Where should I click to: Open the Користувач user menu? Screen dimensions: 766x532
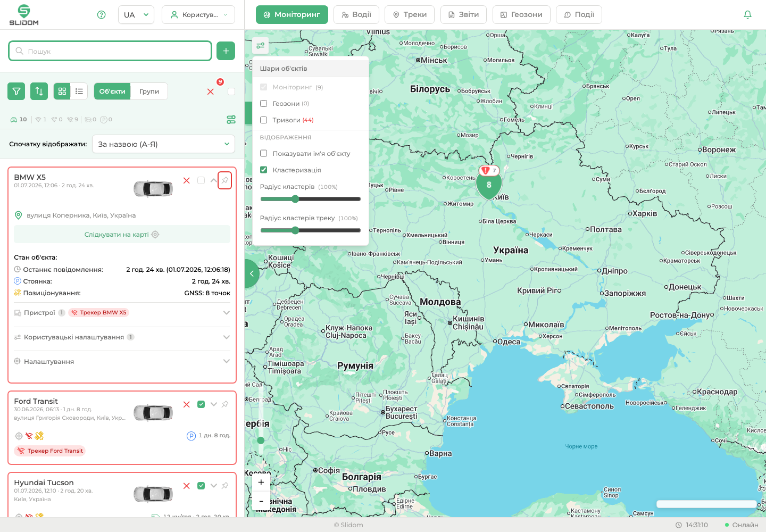[198, 15]
